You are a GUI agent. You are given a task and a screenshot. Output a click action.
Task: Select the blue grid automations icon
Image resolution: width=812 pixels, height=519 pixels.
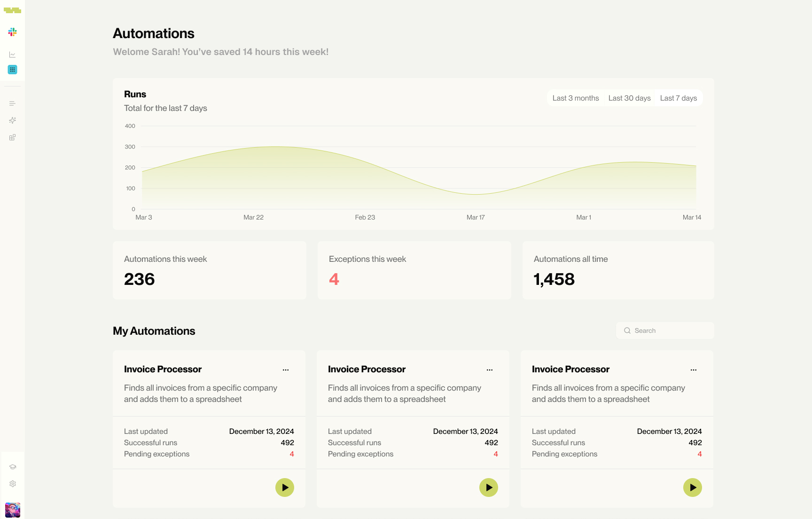13,70
